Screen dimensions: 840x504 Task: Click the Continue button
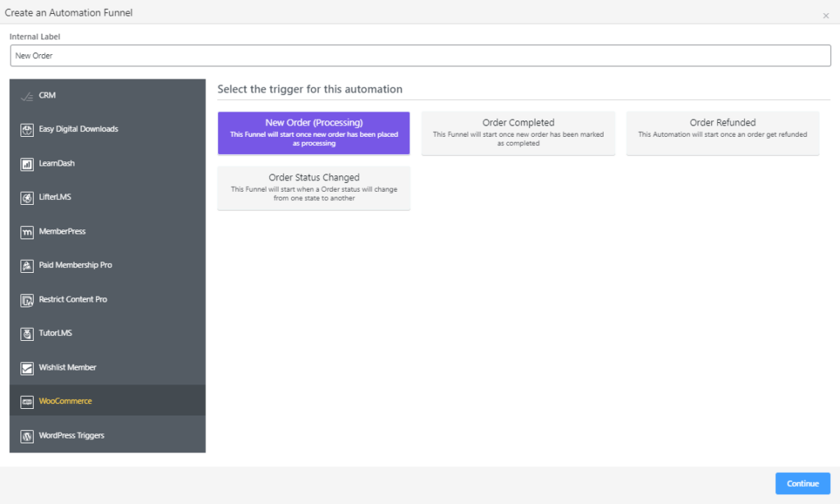(x=802, y=484)
